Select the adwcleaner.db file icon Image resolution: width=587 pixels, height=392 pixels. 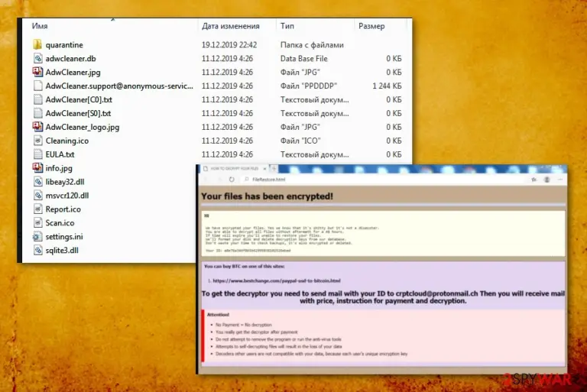[x=37, y=58]
